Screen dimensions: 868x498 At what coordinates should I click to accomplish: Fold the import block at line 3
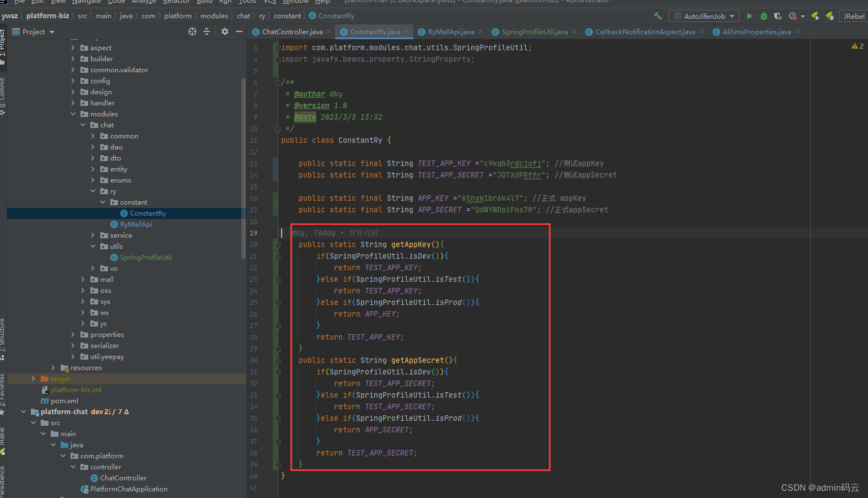pyautogui.click(x=278, y=48)
